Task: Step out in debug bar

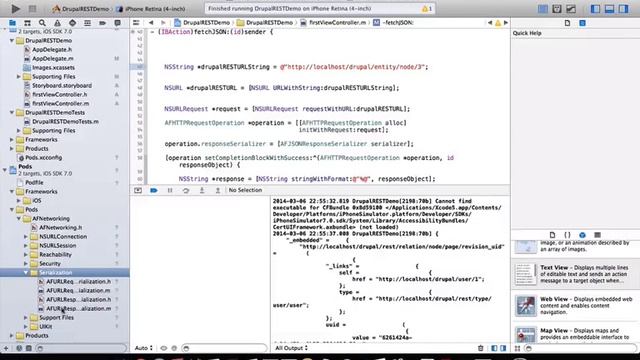Action: tap(218, 190)
